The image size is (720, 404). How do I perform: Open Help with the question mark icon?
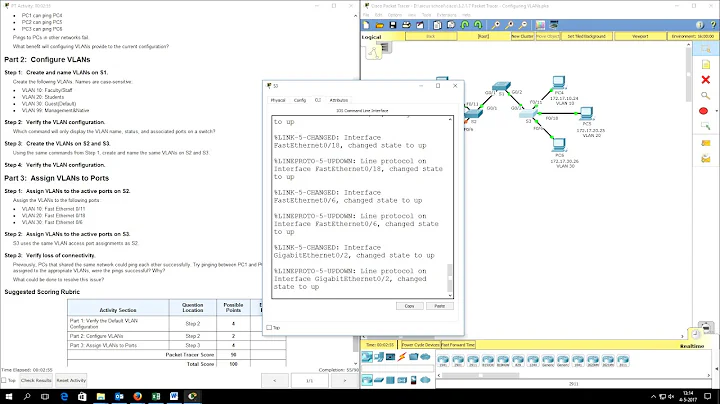[713, 25]
